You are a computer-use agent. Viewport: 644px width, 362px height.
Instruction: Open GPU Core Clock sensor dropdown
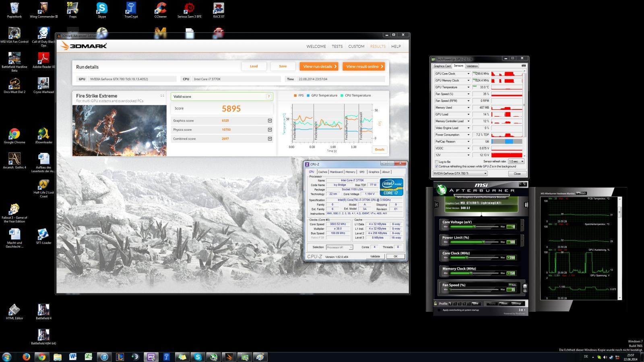pyautogui.click(x=468, y=74)
